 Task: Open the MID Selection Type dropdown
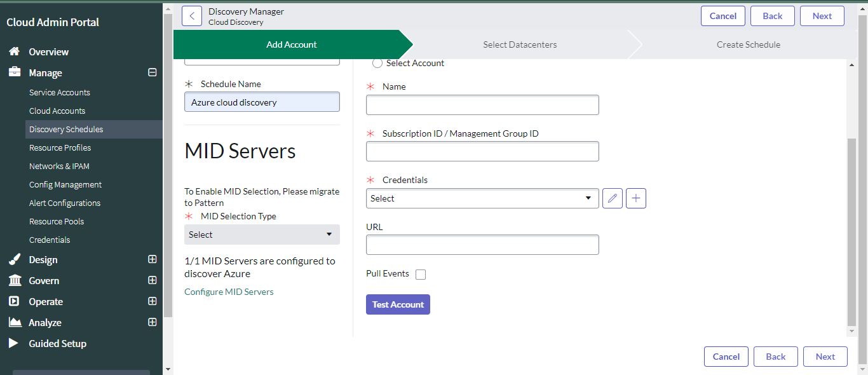click(262, 235)
